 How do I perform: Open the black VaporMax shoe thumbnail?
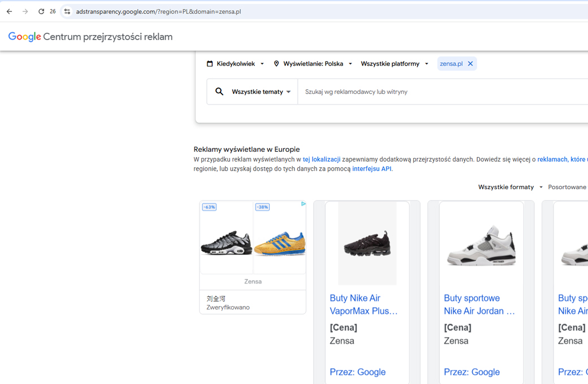click(367, 243)
